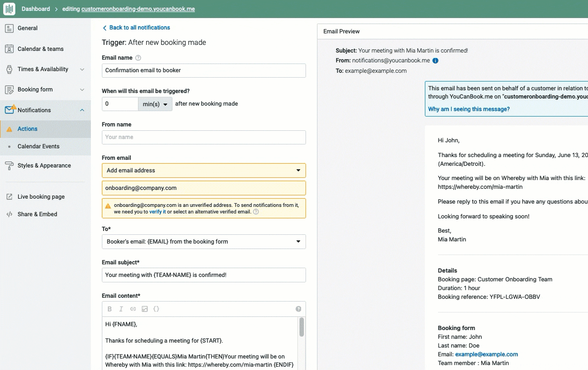
Task: Open the To recipient dropdown
Action: 204,241
